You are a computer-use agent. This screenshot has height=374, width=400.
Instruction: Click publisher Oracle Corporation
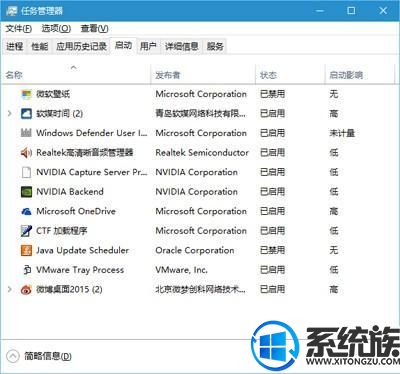coord(195,250)
